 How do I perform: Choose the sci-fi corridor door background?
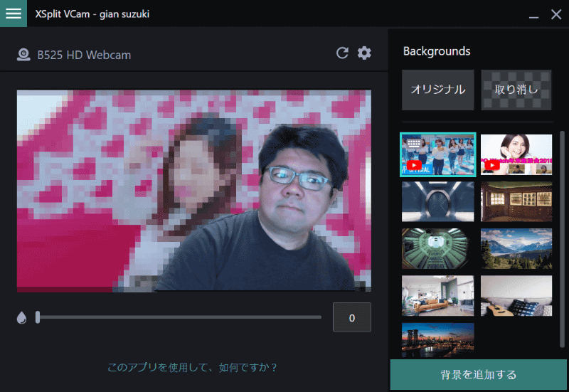click(x=437, y=202)
